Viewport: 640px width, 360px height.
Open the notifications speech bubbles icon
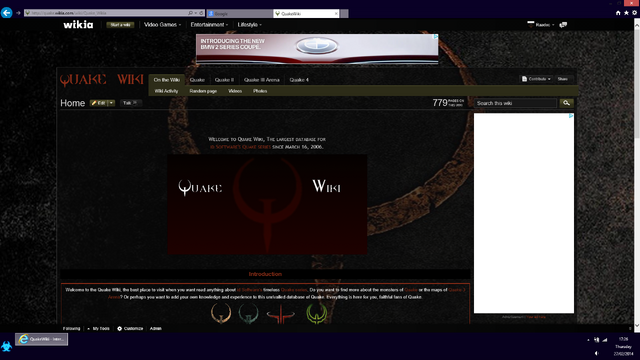563,25
